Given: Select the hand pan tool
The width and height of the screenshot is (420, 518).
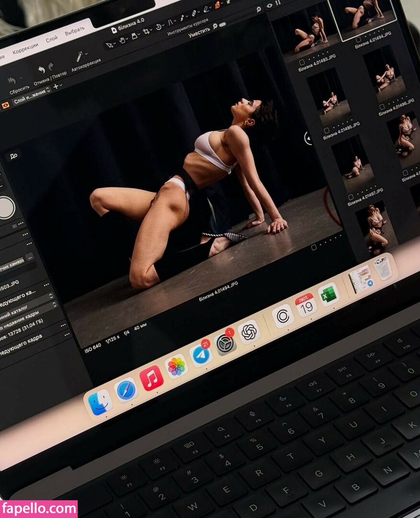Looking at the screenshot, I should 121,41.
